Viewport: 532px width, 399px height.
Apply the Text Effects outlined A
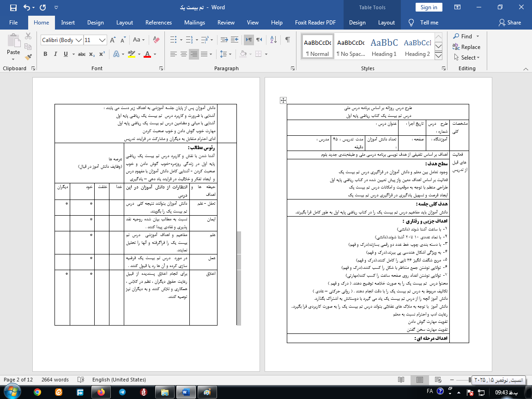[116, 54]
